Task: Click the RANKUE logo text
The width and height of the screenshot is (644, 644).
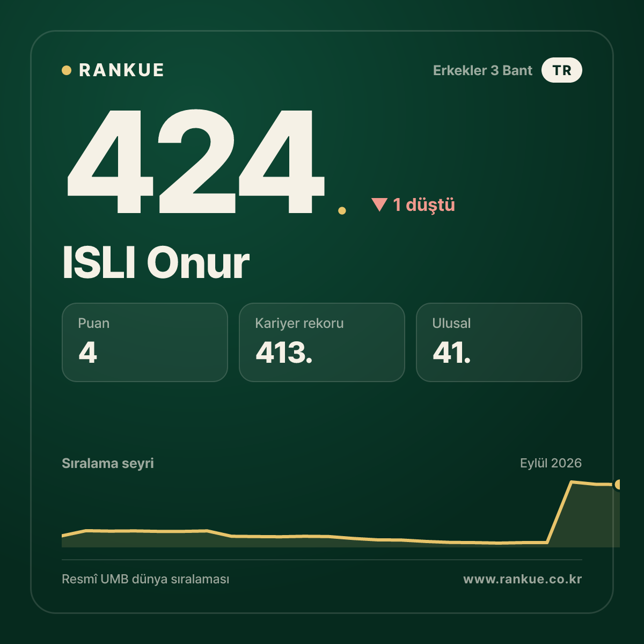Action: (x=121, y=70)
